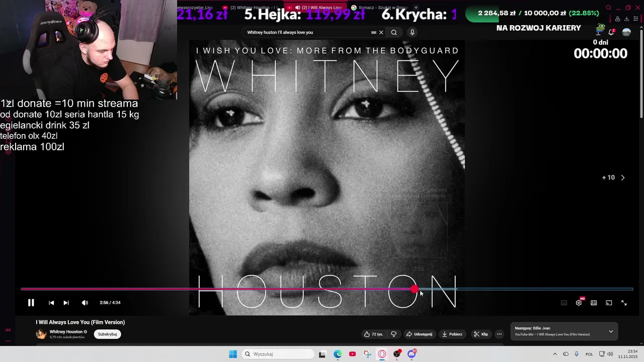Show hidden system tray icons
644x362 pixels.
555,354
